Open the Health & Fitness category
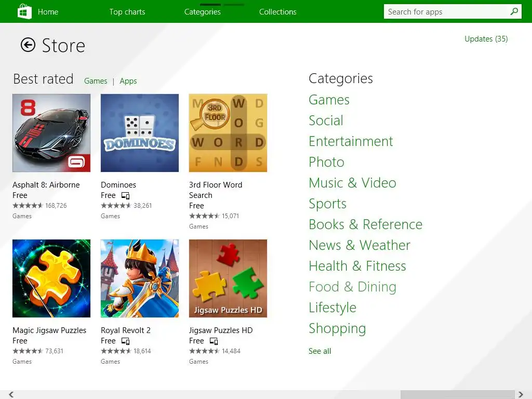The width and height of the screenshot is (532, 399). 357,266
